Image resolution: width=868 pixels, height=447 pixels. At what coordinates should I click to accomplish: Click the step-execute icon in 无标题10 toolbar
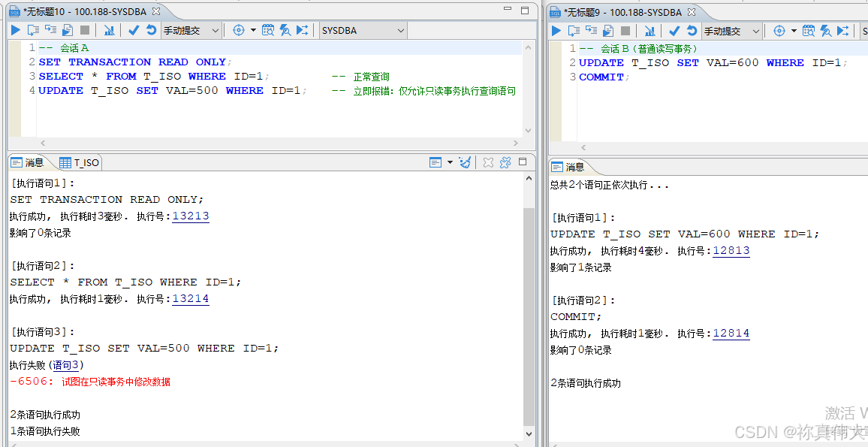coord(50,31)
